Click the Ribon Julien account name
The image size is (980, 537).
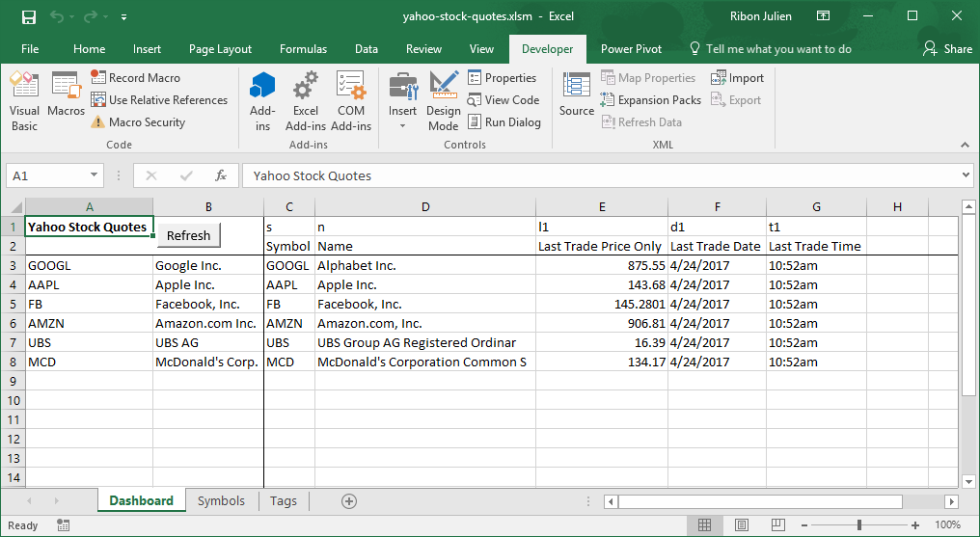coord(761,16)
